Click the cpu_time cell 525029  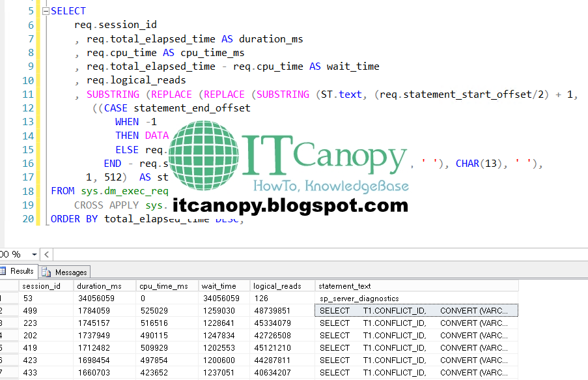point(167,311)
